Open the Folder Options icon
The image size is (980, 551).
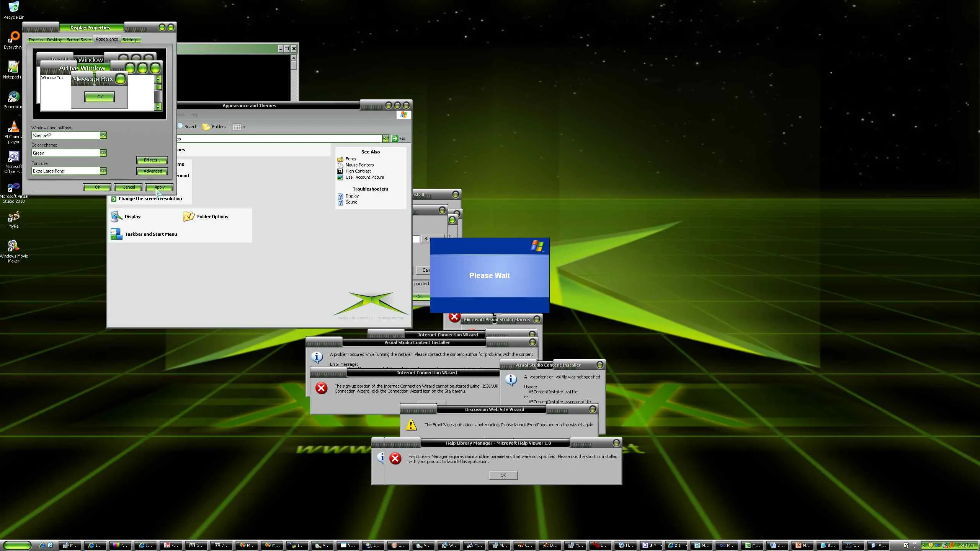click(189, 217)
